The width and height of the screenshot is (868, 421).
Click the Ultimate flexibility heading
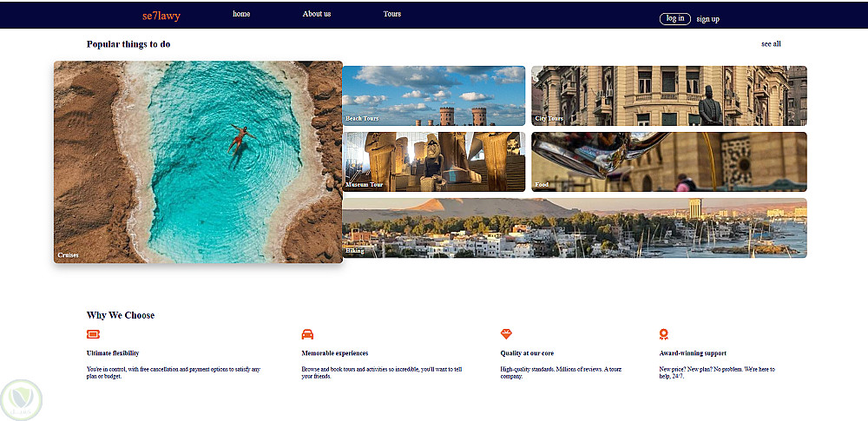113,353
